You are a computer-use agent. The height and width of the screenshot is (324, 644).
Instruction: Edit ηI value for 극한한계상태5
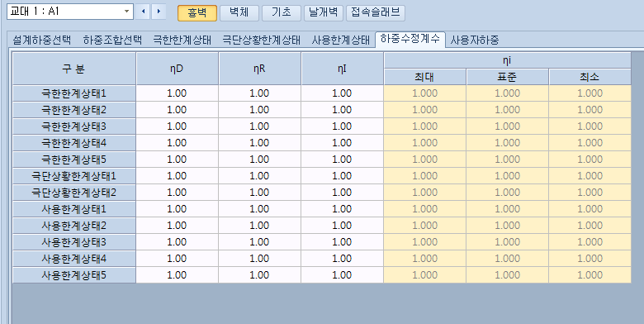[x=342, y=160]
